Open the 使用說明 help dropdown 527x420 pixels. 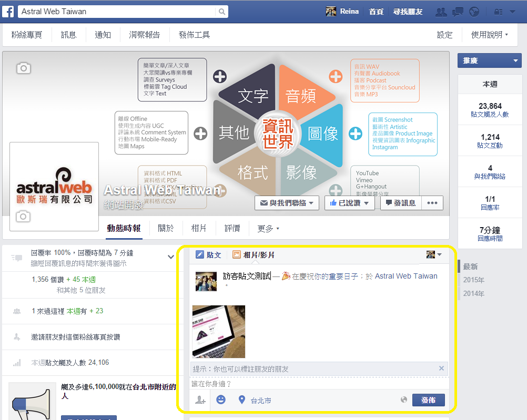pyautogui.click(x=489, y=35)
